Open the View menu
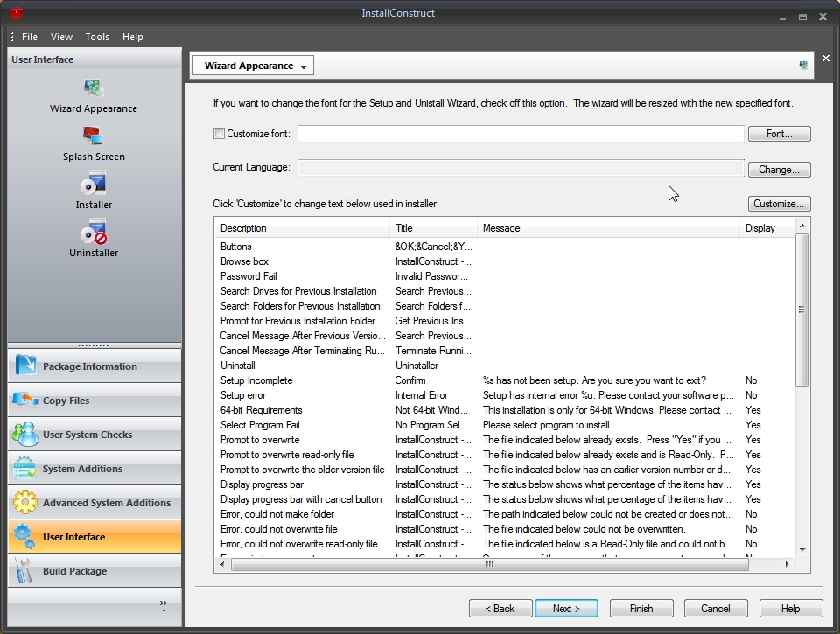Viewport: 840px width, 634px height. click(61, 37)
